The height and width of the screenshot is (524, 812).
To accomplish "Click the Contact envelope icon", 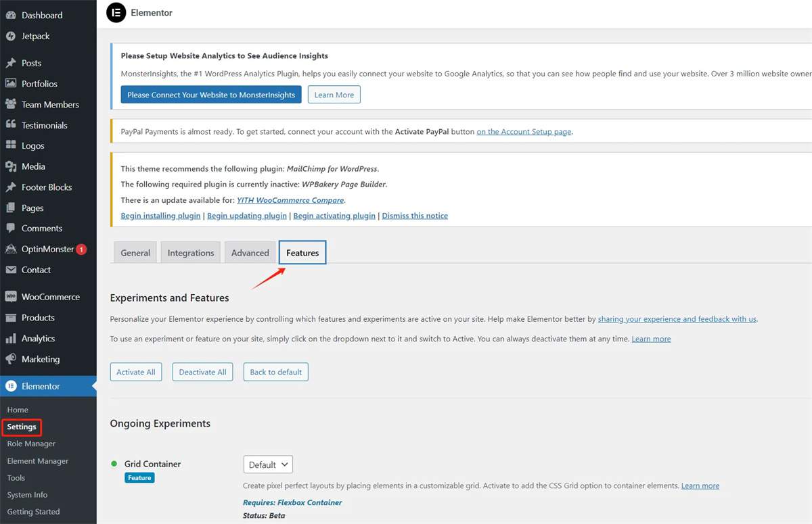I will [x=11, y=270].
